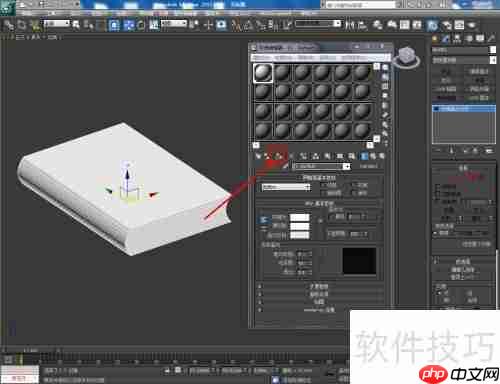
Task: Toggle ambient-diffuse color lock button
Action: [x=264, y=220]
